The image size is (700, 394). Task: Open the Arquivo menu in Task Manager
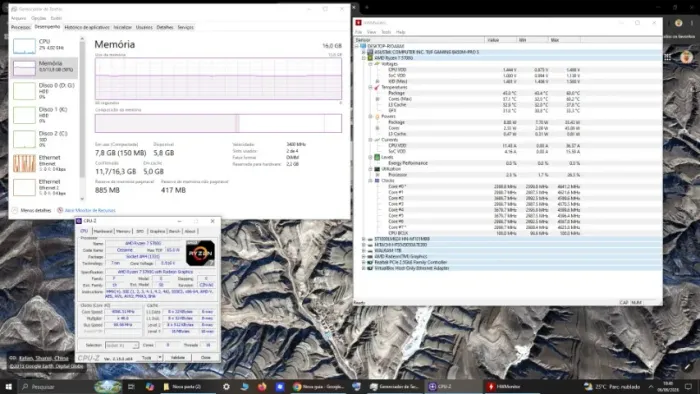pyautogui.click(x=18, y=18)
